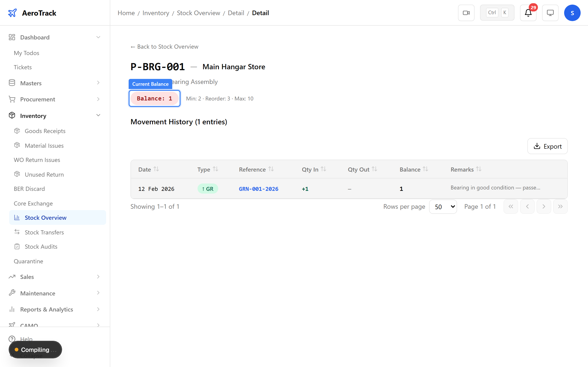Open user avatar S menu

(572, 13)
